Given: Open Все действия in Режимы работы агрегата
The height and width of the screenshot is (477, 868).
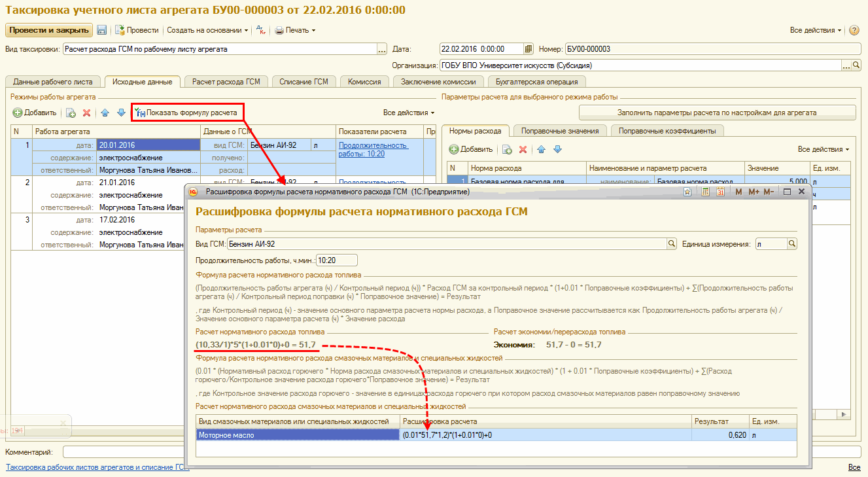Looking at the screenshot, I should pos(409,113).
